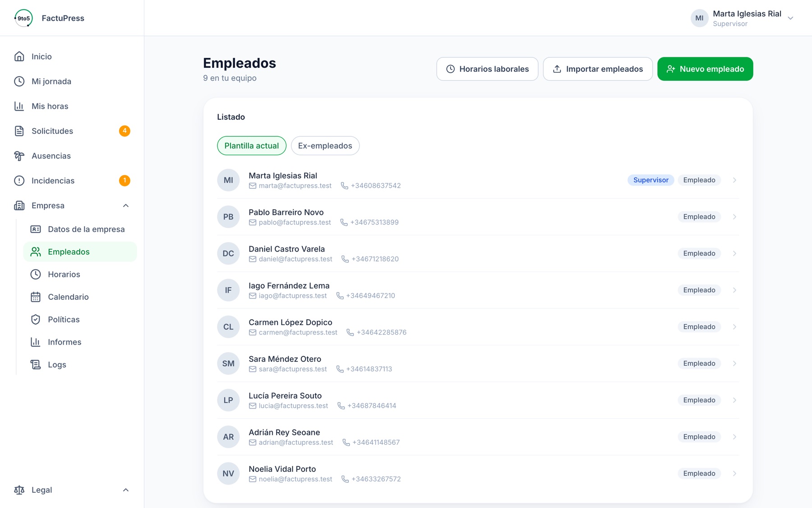Click the Empresa building icon

coord(19,205)
